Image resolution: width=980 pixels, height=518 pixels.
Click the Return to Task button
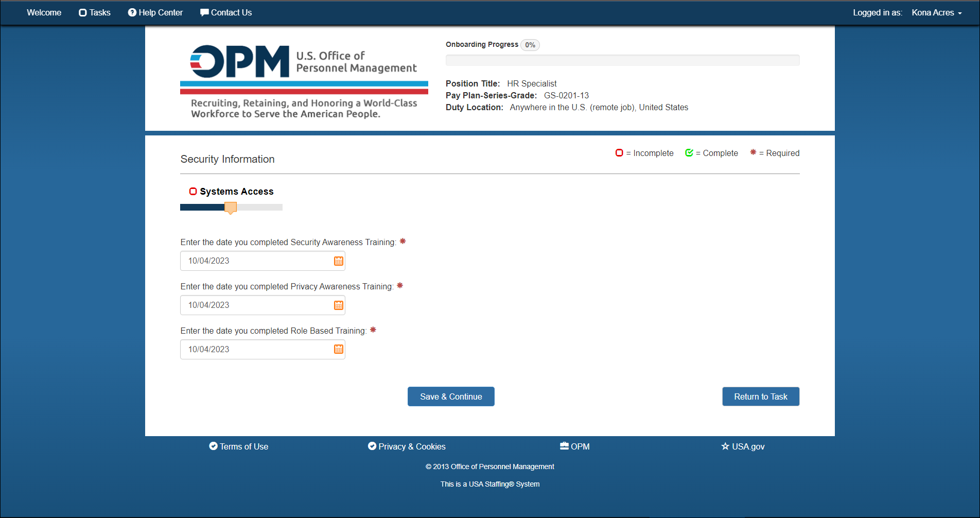tap(761, 396)
